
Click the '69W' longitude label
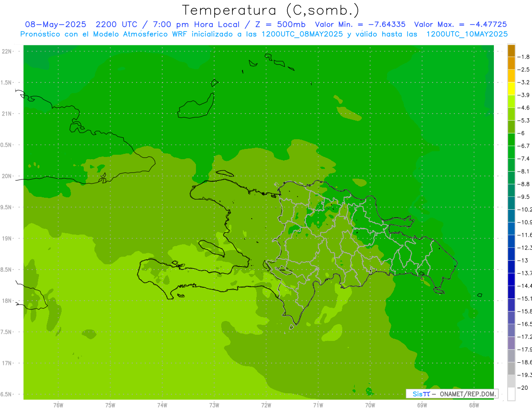pos(422,405)
